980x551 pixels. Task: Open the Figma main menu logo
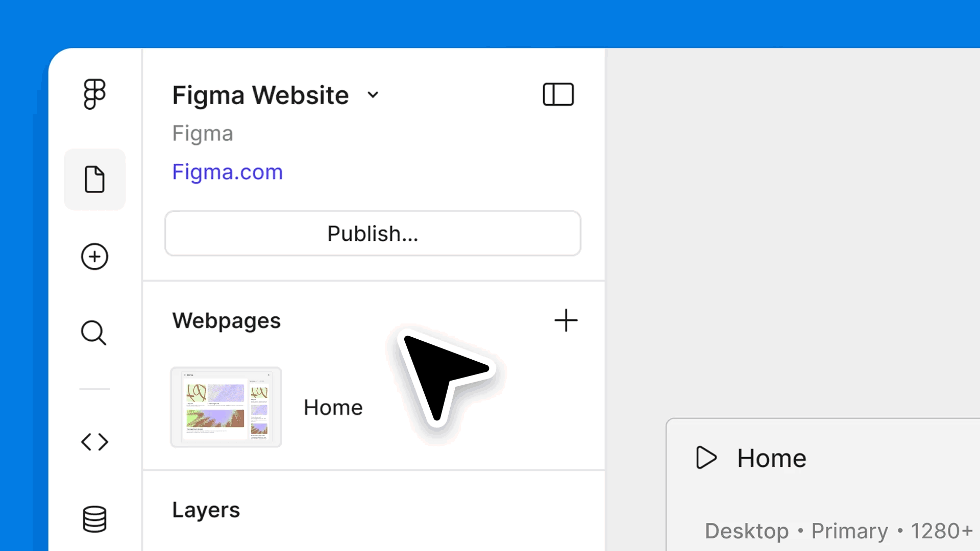(x=94, y=94)
